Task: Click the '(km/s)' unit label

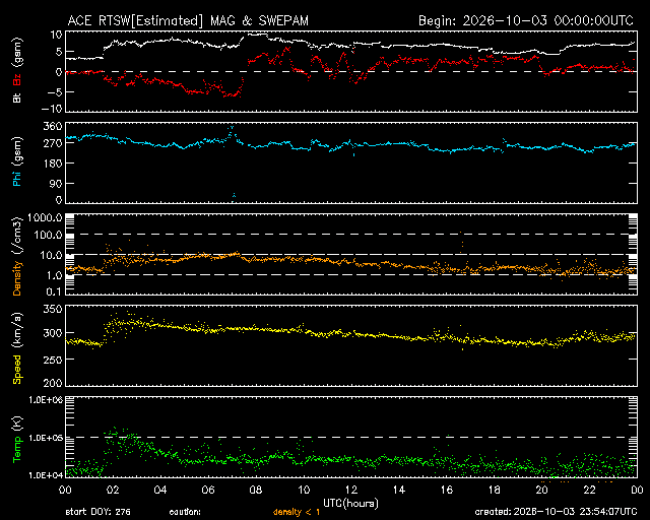Action: pos(17,331)
